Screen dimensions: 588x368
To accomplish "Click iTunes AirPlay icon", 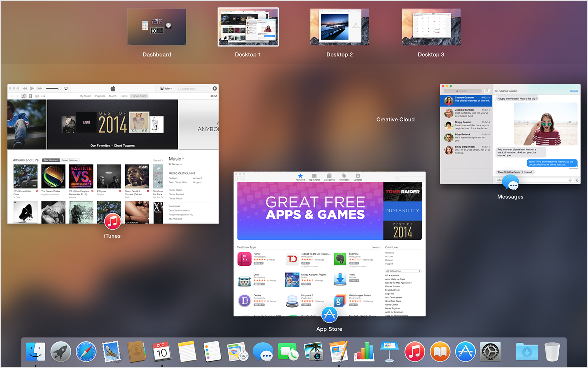I will pyautogui.click(x=66, y=89).
